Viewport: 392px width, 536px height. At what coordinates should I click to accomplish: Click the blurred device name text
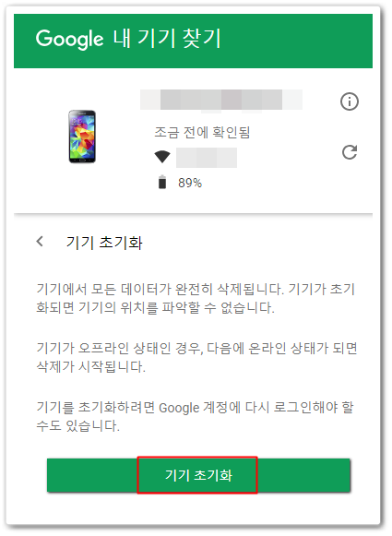(x=221, y=100)
